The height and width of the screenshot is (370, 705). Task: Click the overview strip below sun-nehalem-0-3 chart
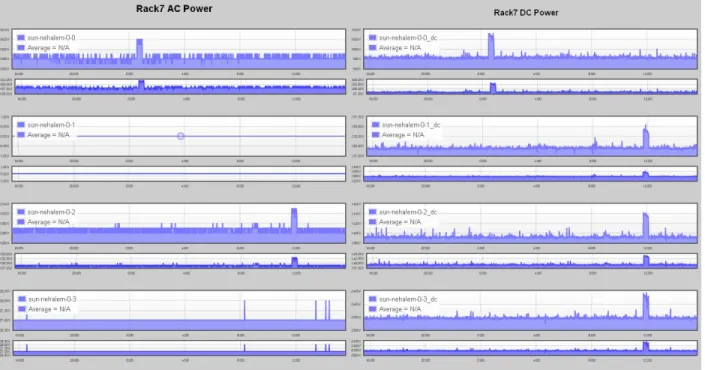point(179,348)
